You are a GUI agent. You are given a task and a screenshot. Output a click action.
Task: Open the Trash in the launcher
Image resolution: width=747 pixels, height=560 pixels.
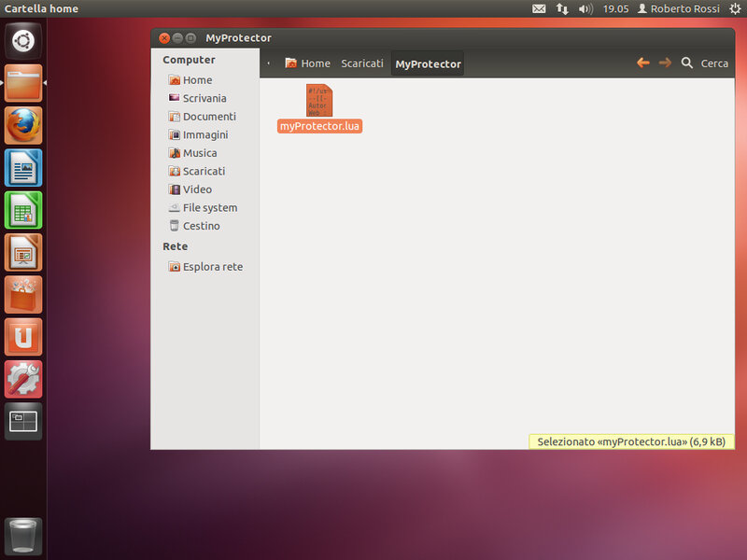pyautogui.click(x=23, y=537)
